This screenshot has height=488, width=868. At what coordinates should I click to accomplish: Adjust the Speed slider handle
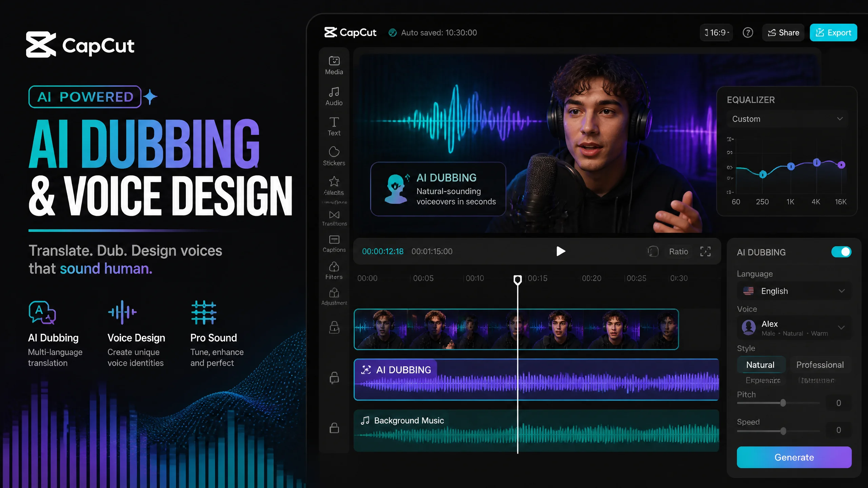(783, 431)
